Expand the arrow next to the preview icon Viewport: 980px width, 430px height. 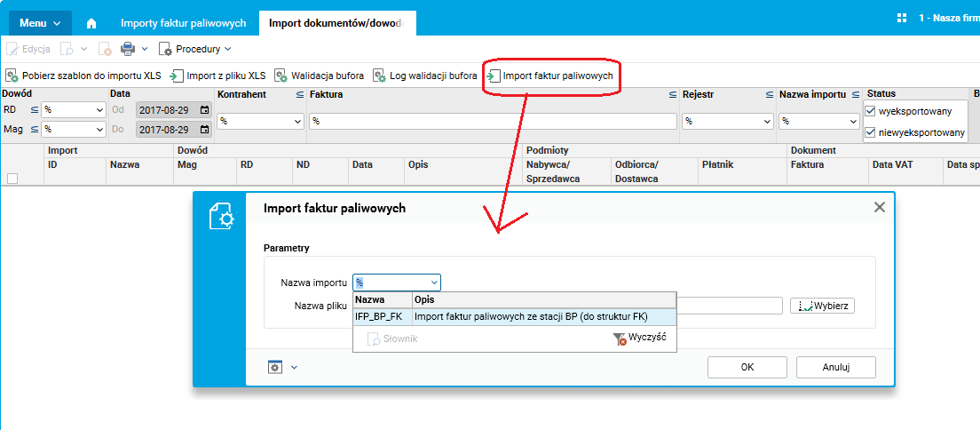point(84,48)
